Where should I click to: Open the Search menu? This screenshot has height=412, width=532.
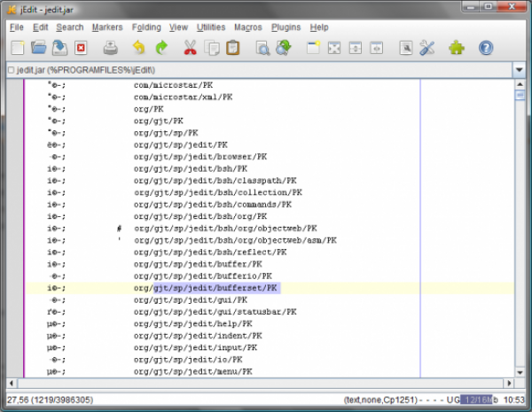pyautogui.click(x=69, y=27)
